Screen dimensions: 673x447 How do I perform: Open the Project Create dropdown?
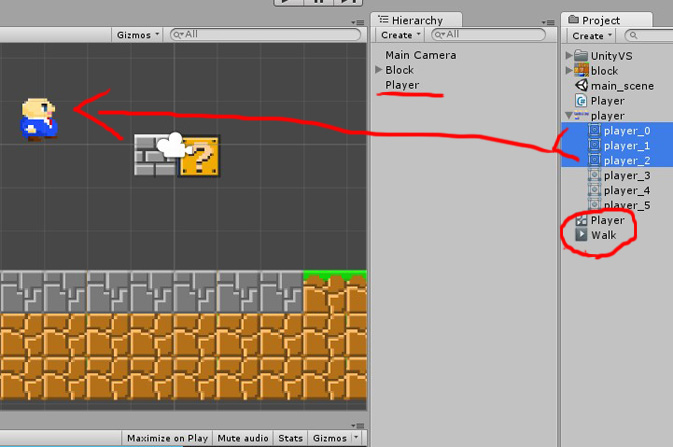pyautogui.click(x=591, y=36)
